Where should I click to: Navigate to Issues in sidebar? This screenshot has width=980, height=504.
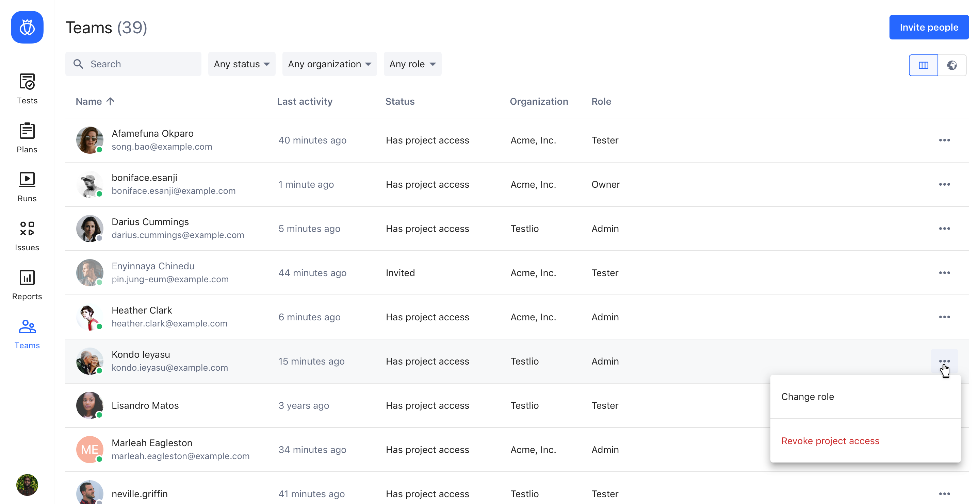point(27,236)
